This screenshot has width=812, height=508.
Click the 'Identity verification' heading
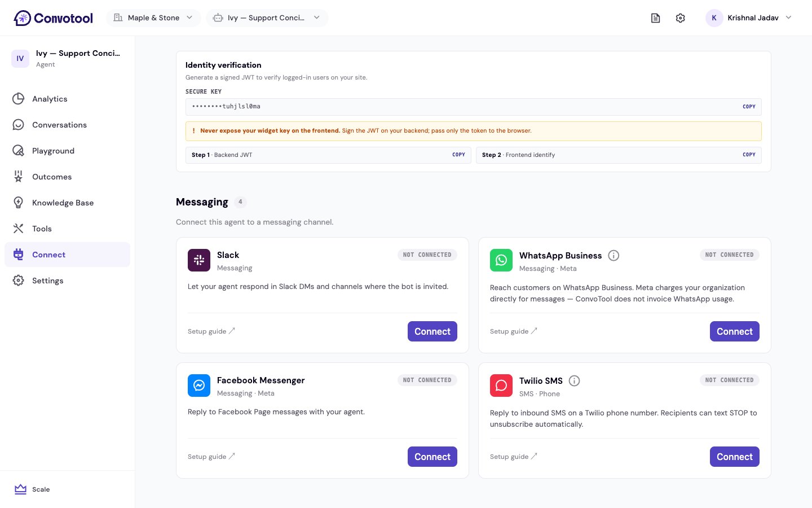click(223, 65)
